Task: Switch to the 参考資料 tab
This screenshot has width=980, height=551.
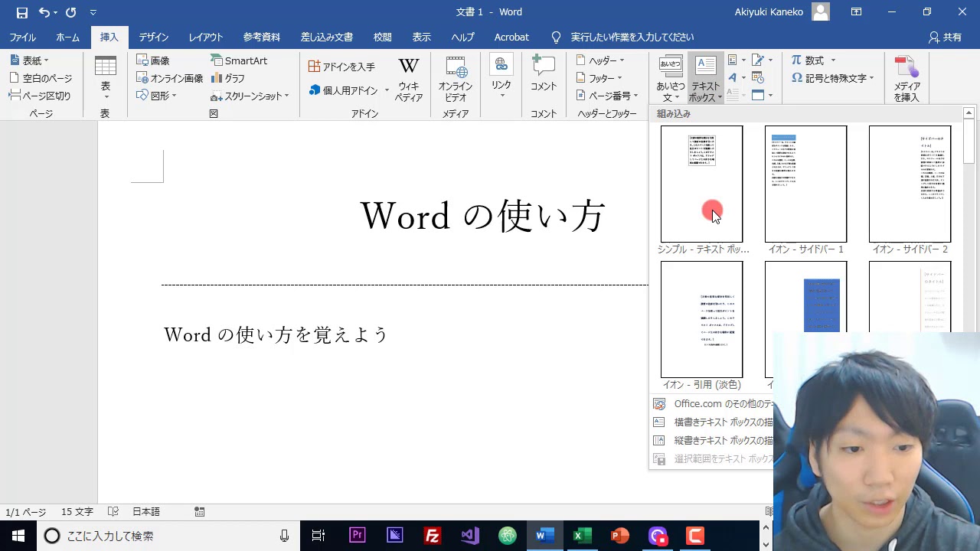Action: (x=262, y=37)
